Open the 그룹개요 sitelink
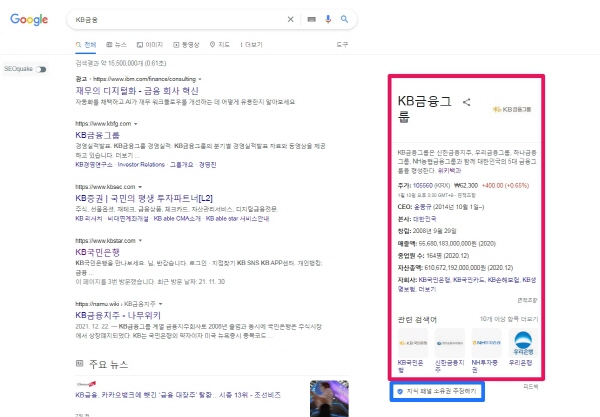 tap(181, 165)
